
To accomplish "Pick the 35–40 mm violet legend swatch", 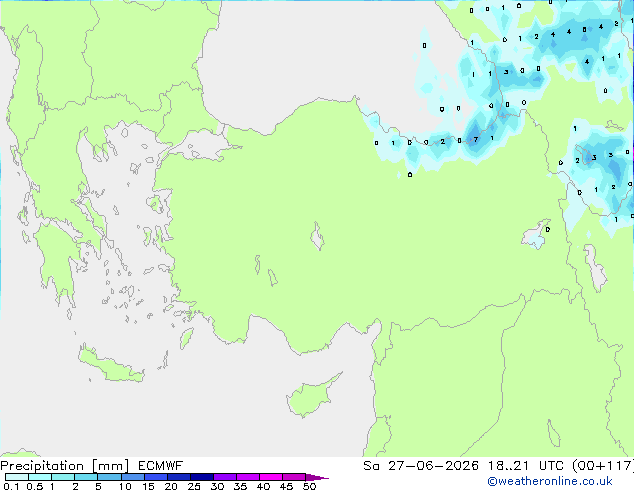I will point(247,477).
